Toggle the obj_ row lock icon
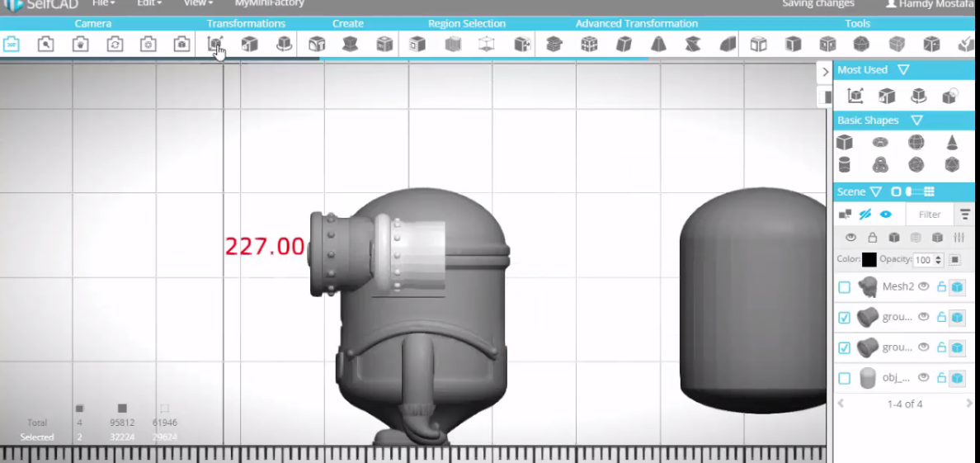This screenshot has height=463, width=980. pos(941,378)
